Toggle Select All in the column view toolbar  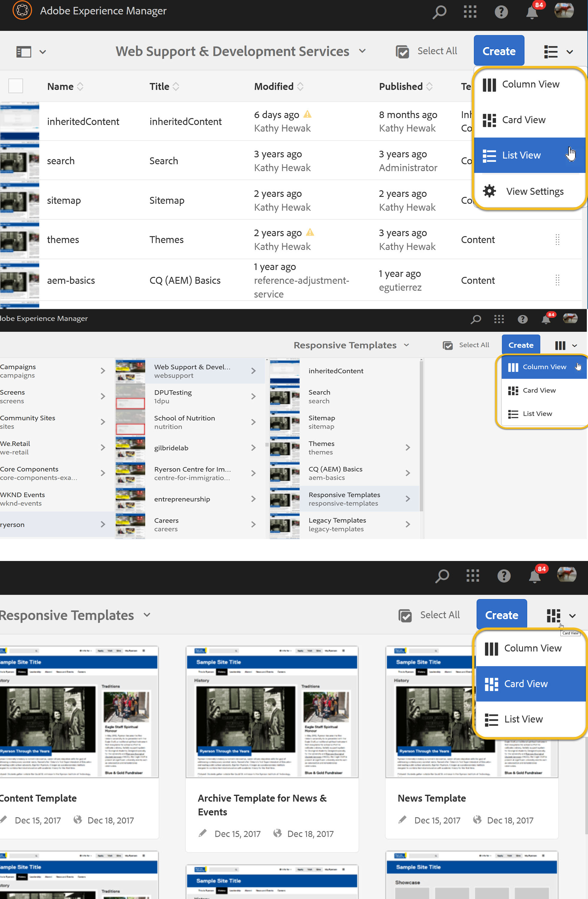pos(466,345)
